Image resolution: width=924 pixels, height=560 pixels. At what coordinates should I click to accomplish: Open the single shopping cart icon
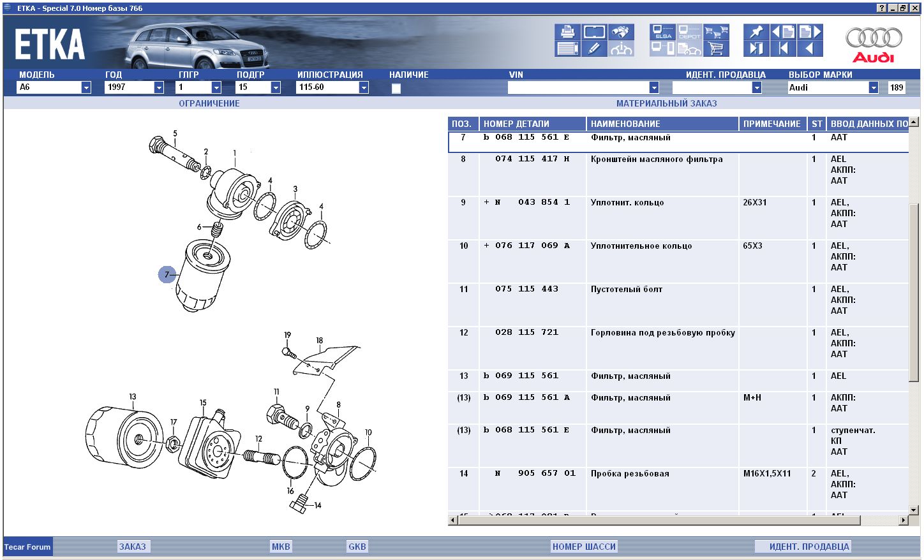[x=716, y=48]
